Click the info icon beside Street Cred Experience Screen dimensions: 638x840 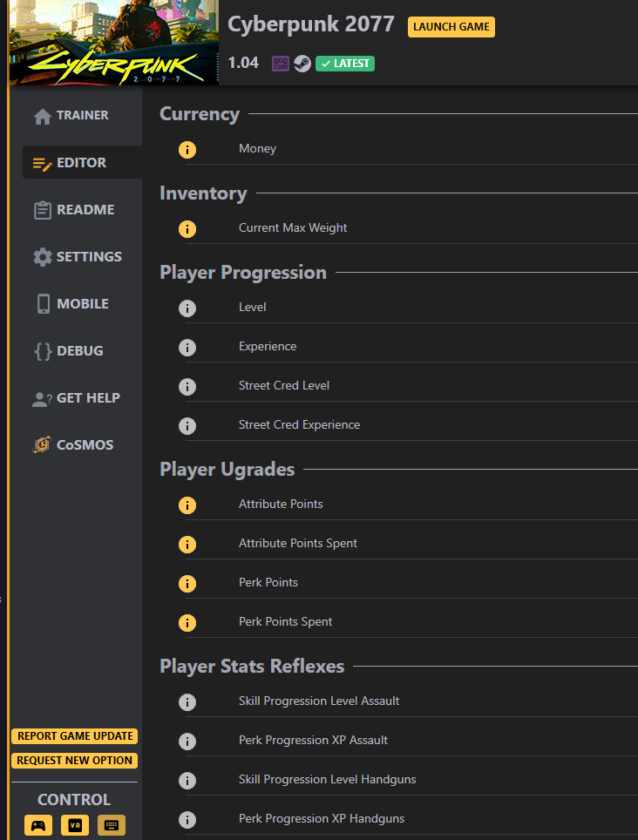(187, 426)
